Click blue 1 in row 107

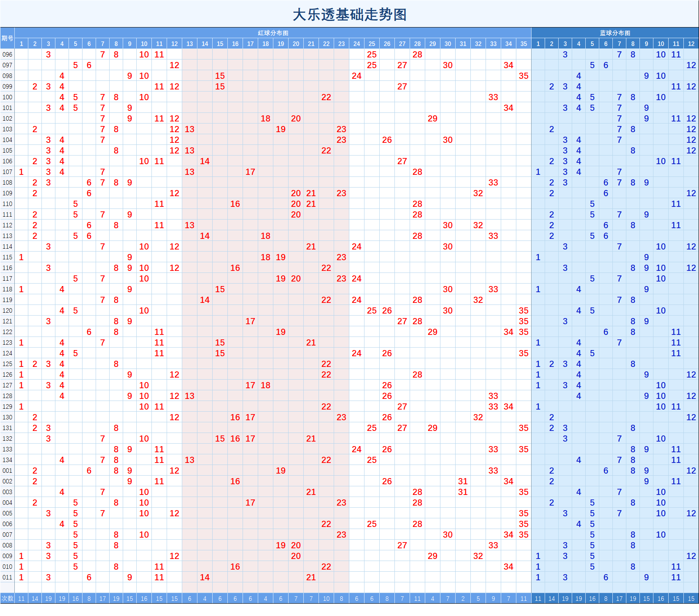coord(538,172)
